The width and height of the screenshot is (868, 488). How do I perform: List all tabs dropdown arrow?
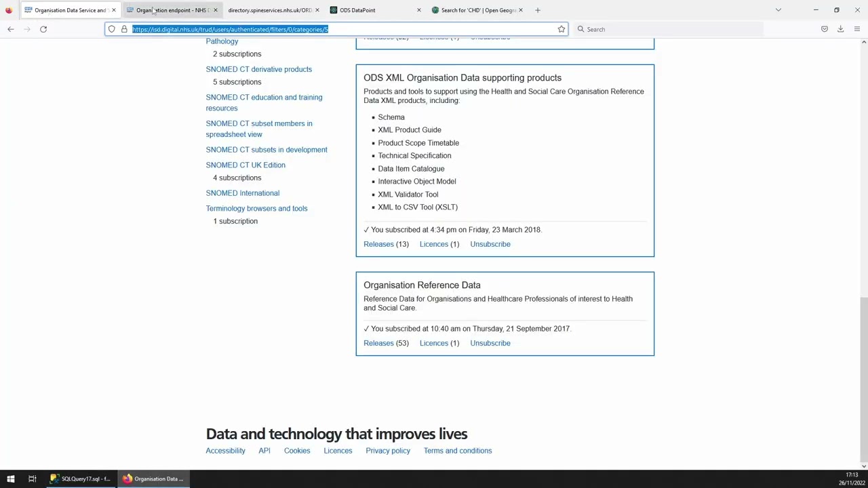click(778, 10)
